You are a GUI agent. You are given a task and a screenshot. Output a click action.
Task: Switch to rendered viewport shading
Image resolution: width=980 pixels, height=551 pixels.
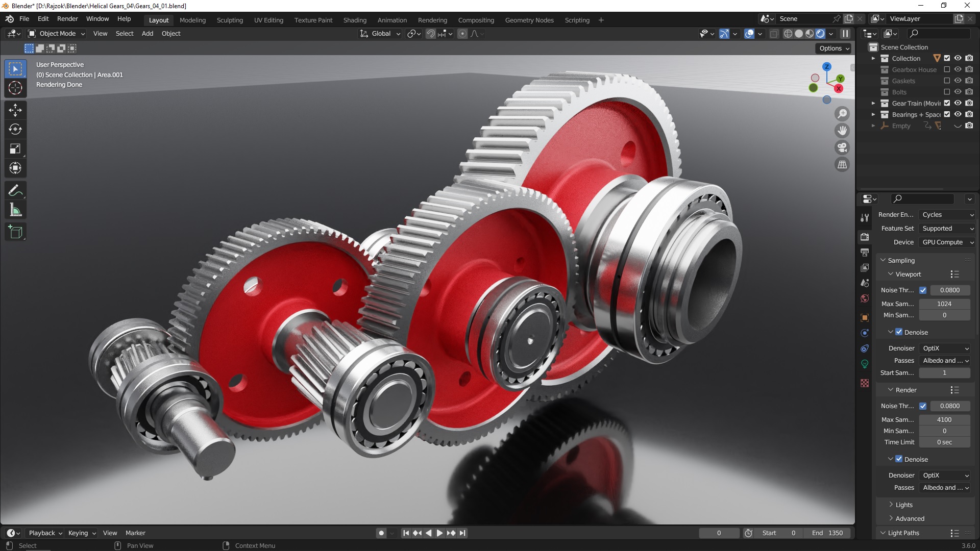click(x=820, y=34)
